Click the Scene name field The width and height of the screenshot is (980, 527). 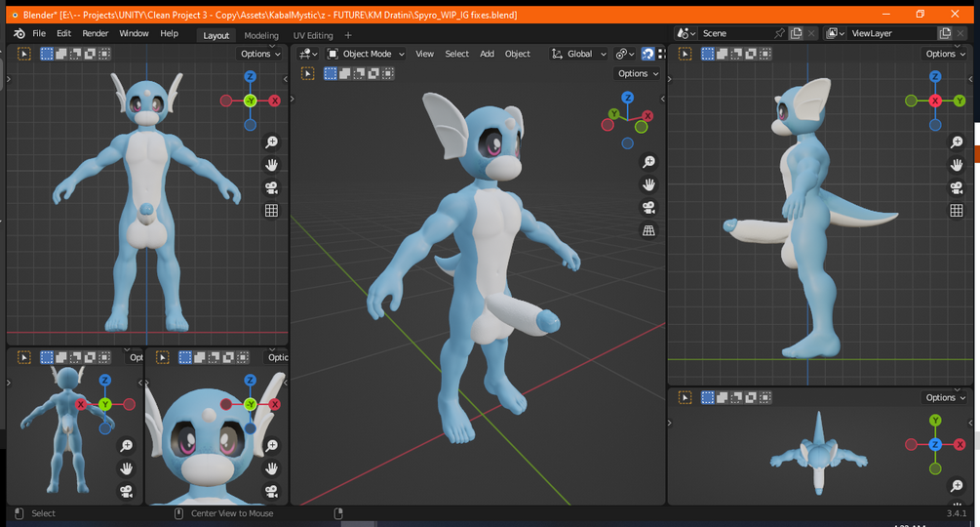pos(735,34)
